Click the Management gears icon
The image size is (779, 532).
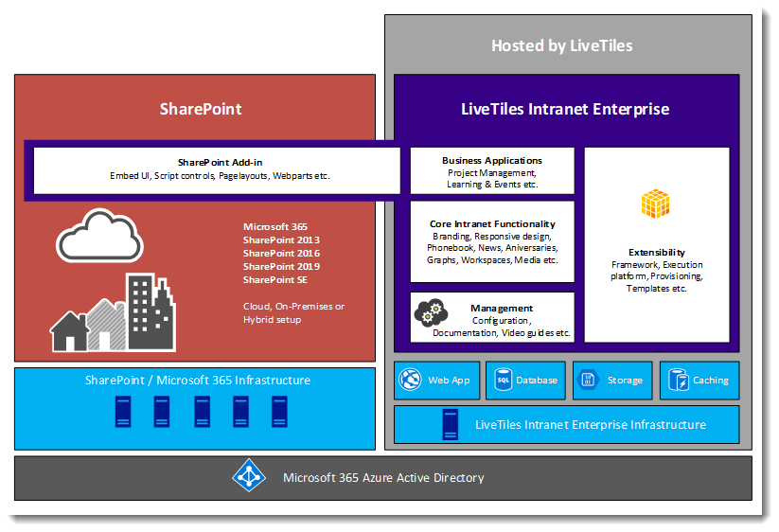click(431, 312)
